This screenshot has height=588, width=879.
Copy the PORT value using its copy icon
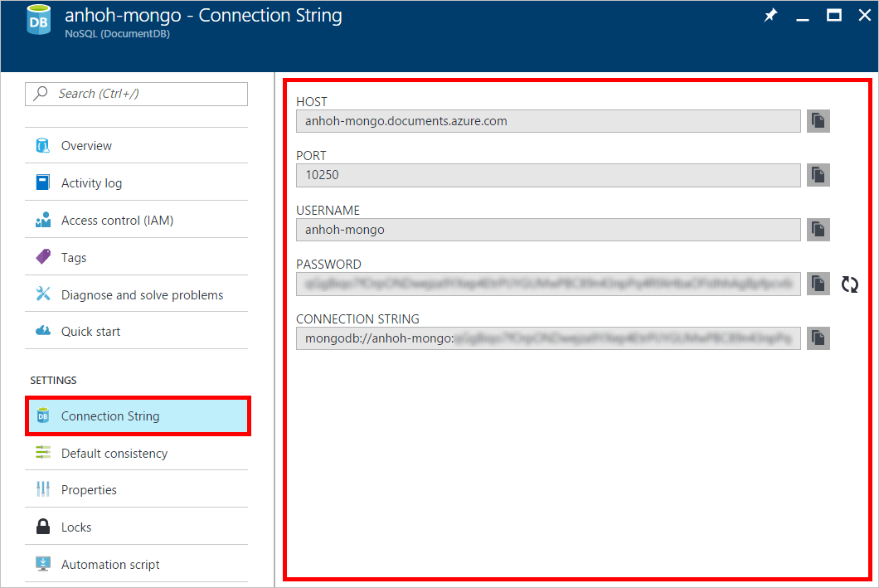coord(818,175)
